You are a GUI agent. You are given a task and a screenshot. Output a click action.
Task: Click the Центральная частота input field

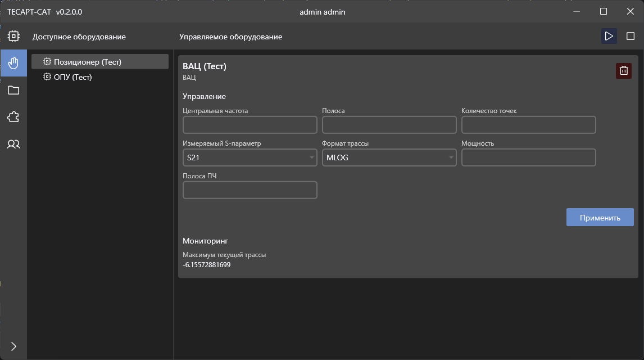click(250, 125)
